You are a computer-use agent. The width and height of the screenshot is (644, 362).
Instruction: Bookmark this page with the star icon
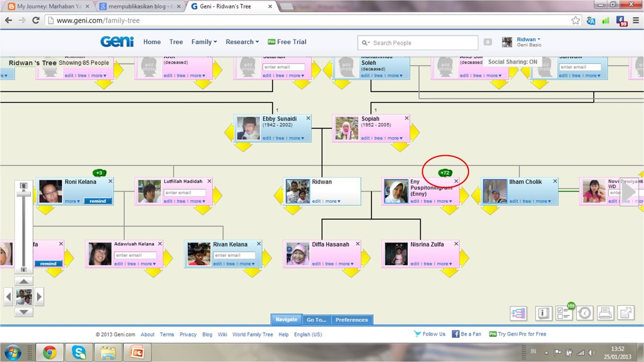(x=576, y=20)
